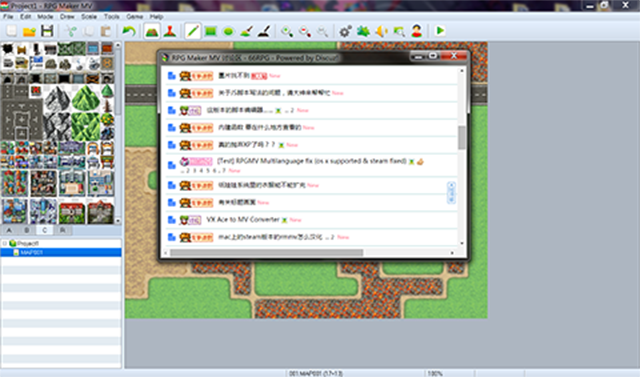
Task: Open the File menu
Action: pyautogui.click(x=8, y=17)
